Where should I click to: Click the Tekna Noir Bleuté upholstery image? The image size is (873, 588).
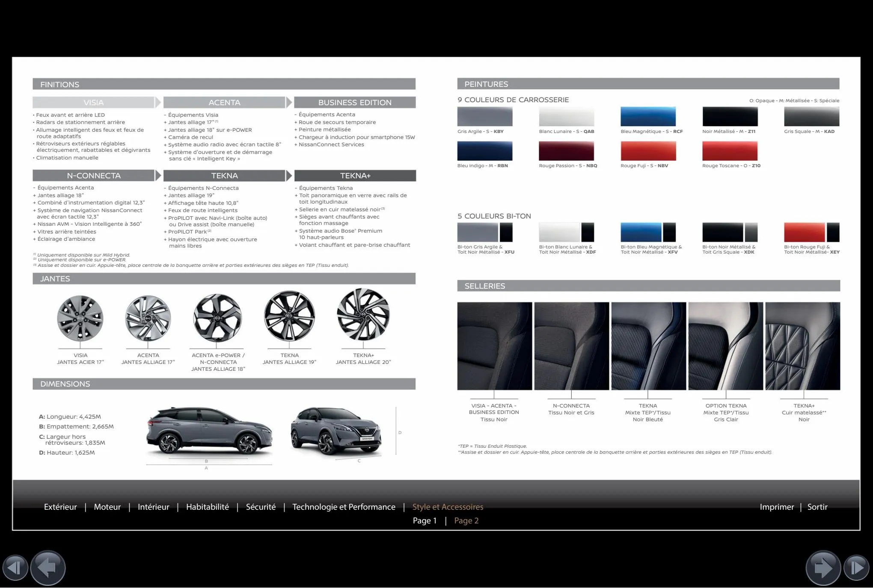click(649, 346)
